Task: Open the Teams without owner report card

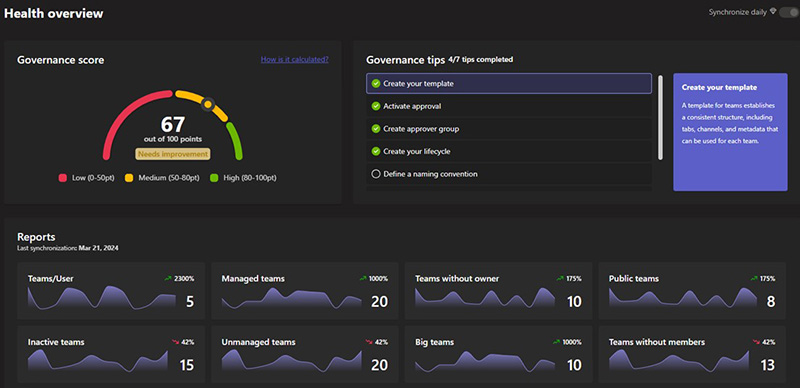Action: (499, 291)
